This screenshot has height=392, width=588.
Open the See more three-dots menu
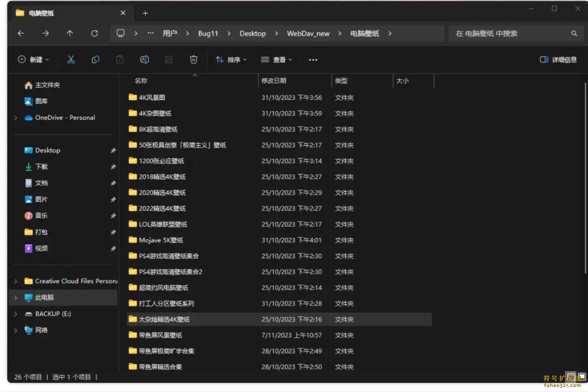click(313, 59)
